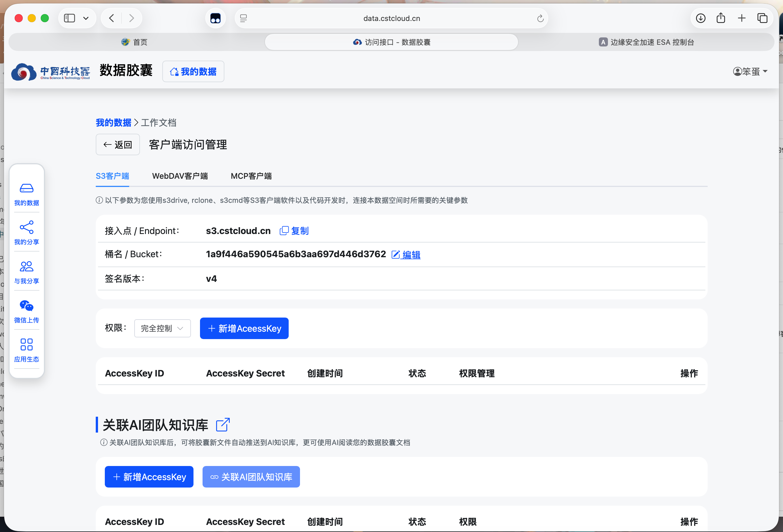This screenshot has width=783, height=532.
Task: Click the data.cstcloud.cn address field
Action: pyautogui.click(x=391, y=18)
